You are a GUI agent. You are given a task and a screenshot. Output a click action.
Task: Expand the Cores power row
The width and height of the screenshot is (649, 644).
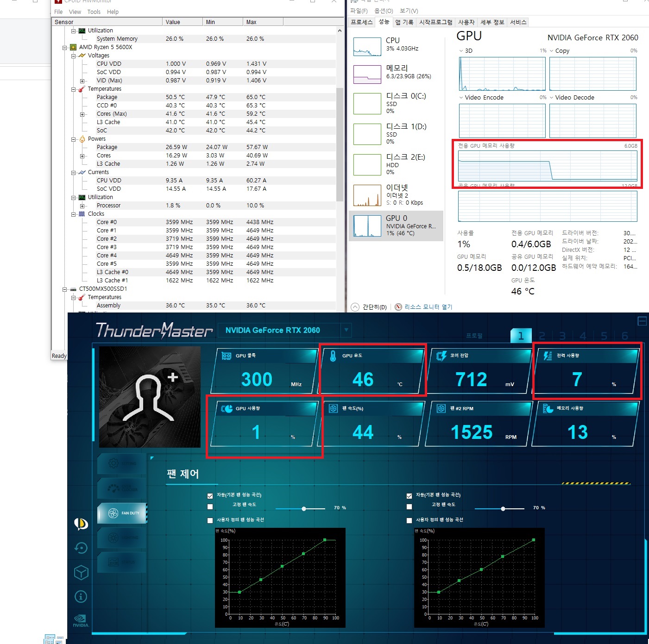tap(82, 156)
